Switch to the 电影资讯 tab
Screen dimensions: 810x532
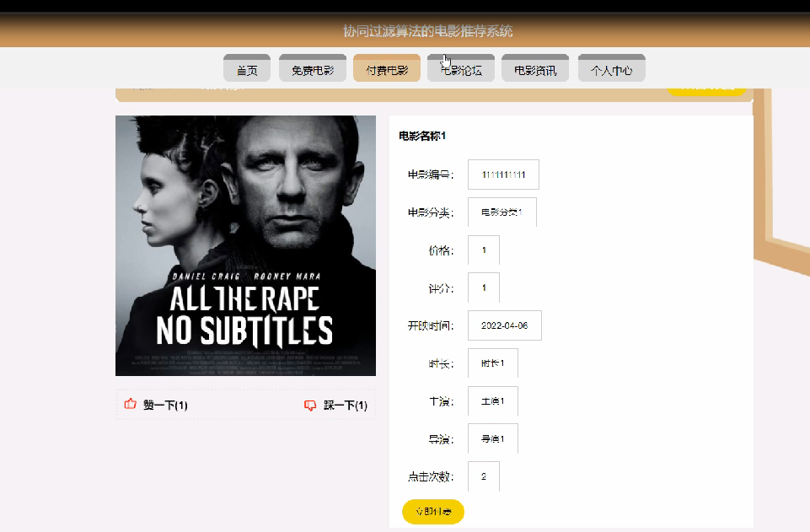pos(535,68)
